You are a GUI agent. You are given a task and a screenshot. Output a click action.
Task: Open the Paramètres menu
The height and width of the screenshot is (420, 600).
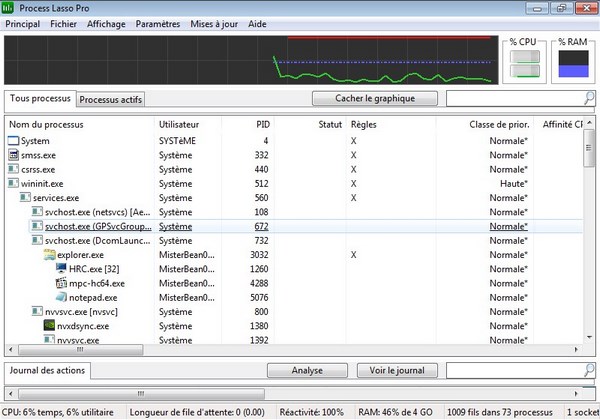(x=158, y=24)
